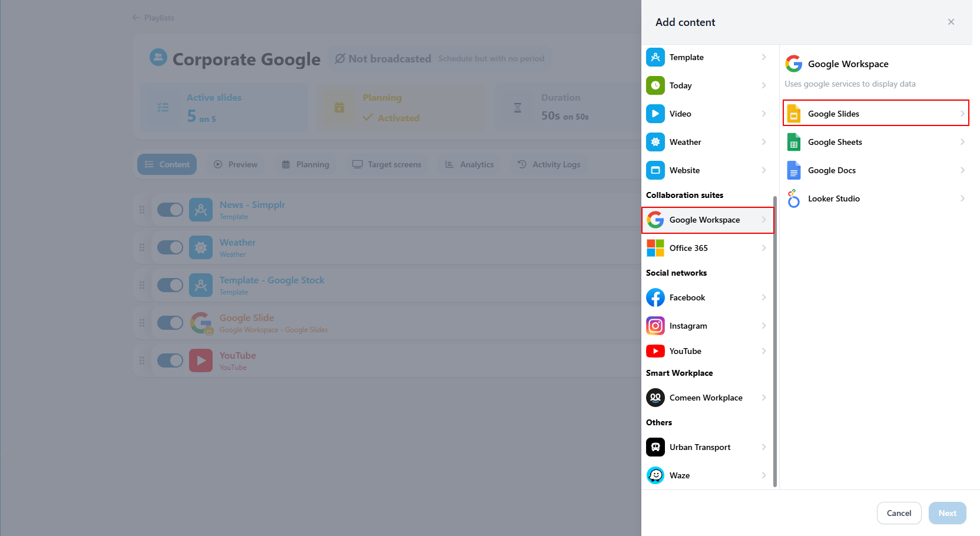Click the Weather slide gear icon

201,247
